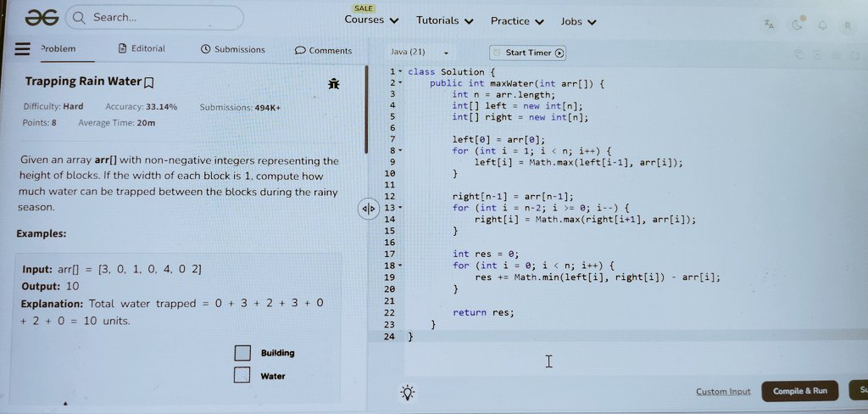868x414 pixels.
Task: Click the lightbulb hint icon
Action: coord(408,393)
